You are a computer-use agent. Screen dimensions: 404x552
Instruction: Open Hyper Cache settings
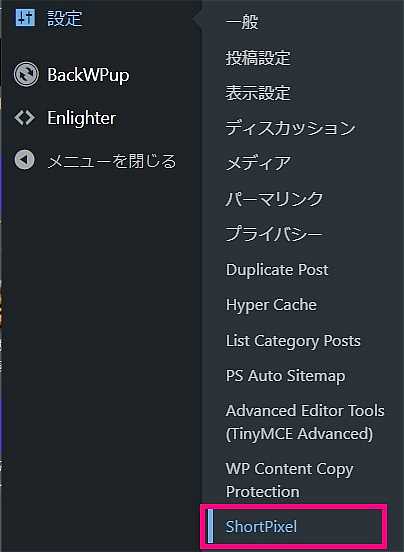271,305
